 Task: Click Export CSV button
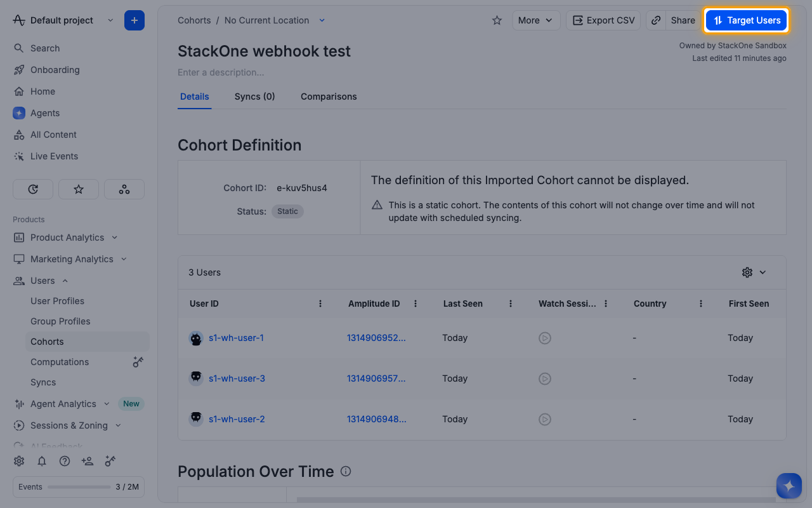(x=603, y=20)
